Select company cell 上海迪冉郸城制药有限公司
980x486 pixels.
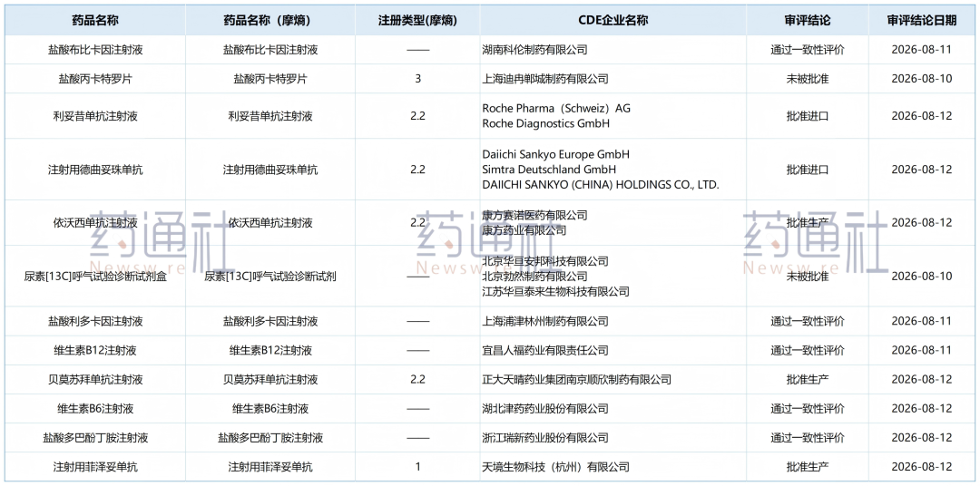click(x=545, y=79)
